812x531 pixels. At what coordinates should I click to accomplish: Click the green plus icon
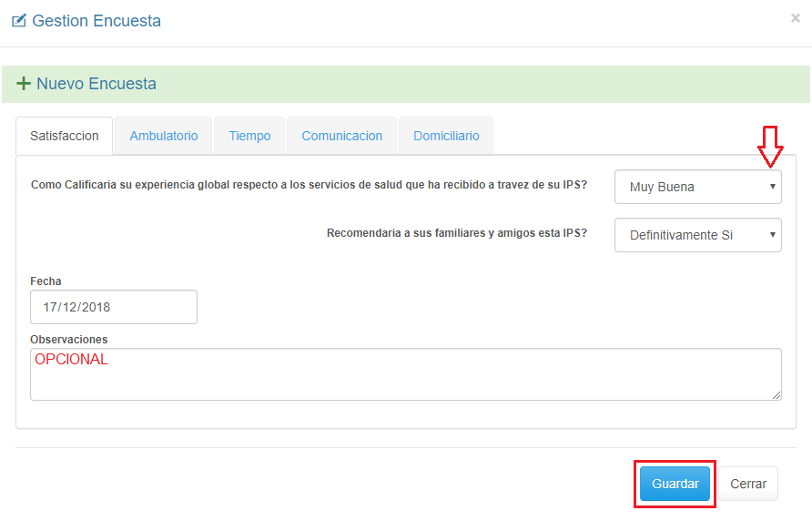24,84
